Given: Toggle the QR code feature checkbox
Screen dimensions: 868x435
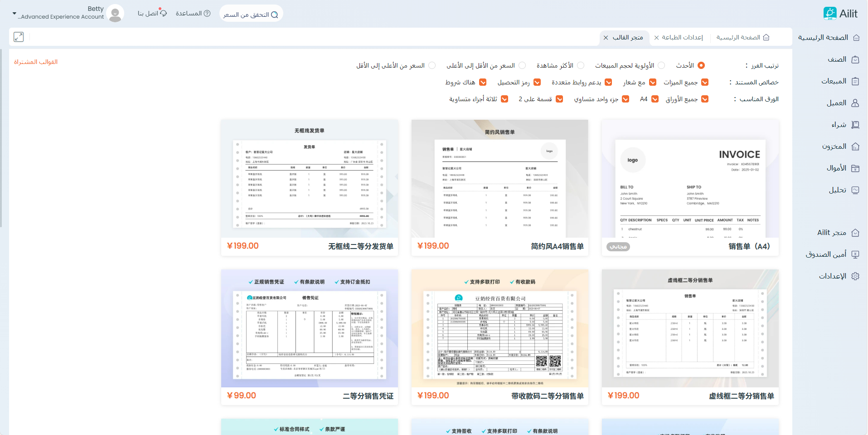Looking at the screenshot, I should coord(537,82).
